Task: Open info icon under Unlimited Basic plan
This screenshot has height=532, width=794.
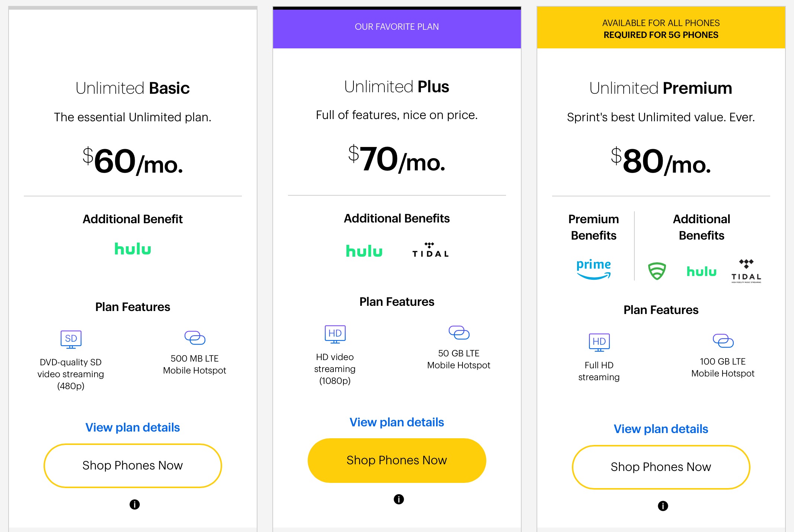Action: pos(135,504)
